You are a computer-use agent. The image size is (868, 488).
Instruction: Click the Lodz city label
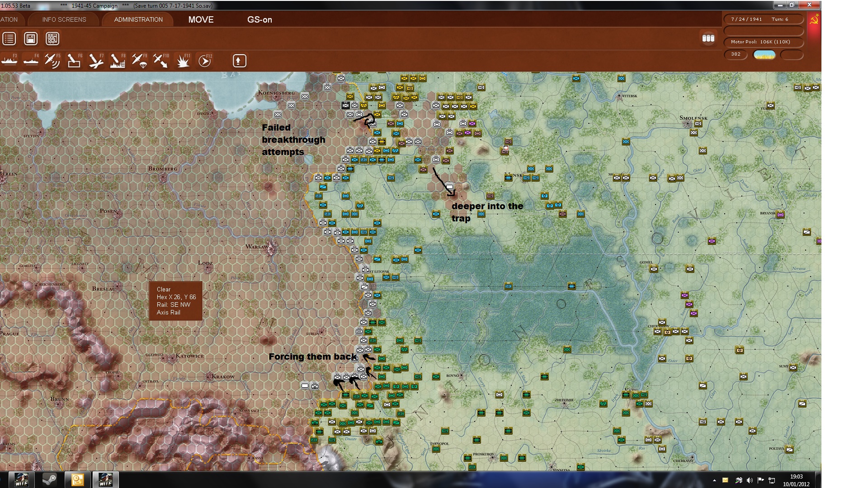[x=205, y=263]
